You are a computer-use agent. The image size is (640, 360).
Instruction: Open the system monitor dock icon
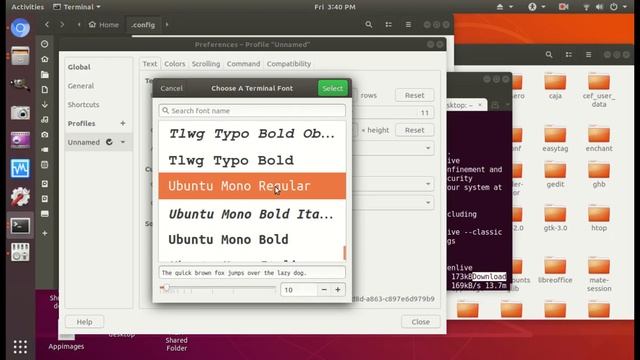[x=20, y=168]
